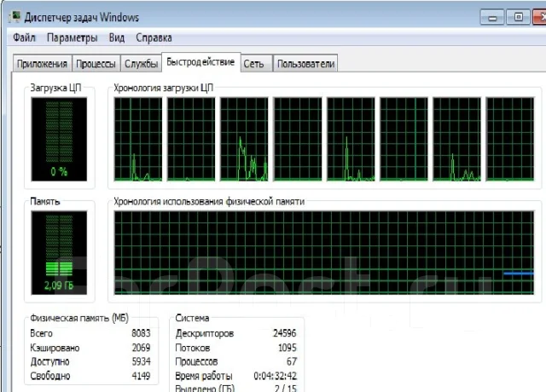Click the CPU usage gauge showing 0 %
Viewport: 546px width, 392px height.
click(59, 139)
